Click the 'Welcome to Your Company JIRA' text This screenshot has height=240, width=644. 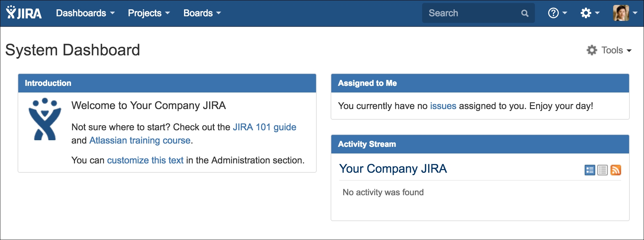[x=149, y=105]
